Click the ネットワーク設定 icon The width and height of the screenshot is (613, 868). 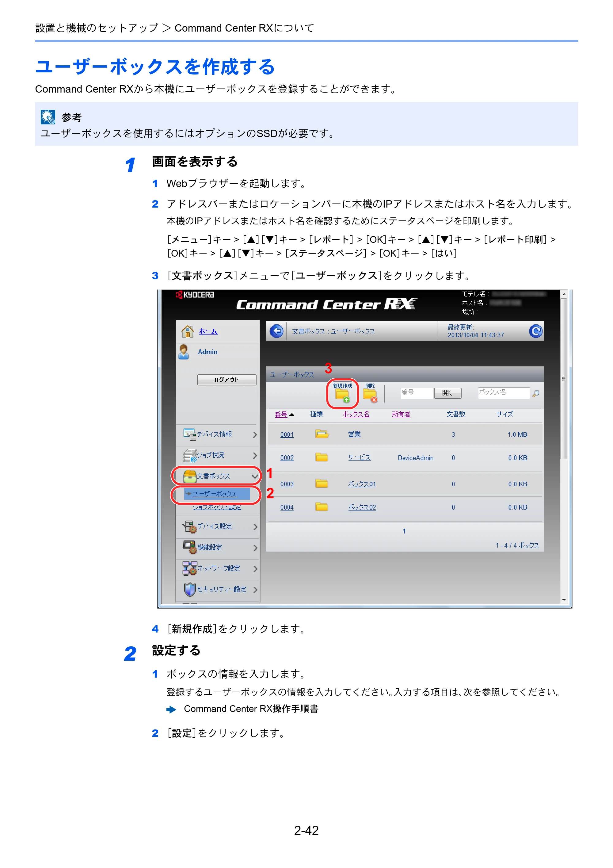tap(190, 568)
